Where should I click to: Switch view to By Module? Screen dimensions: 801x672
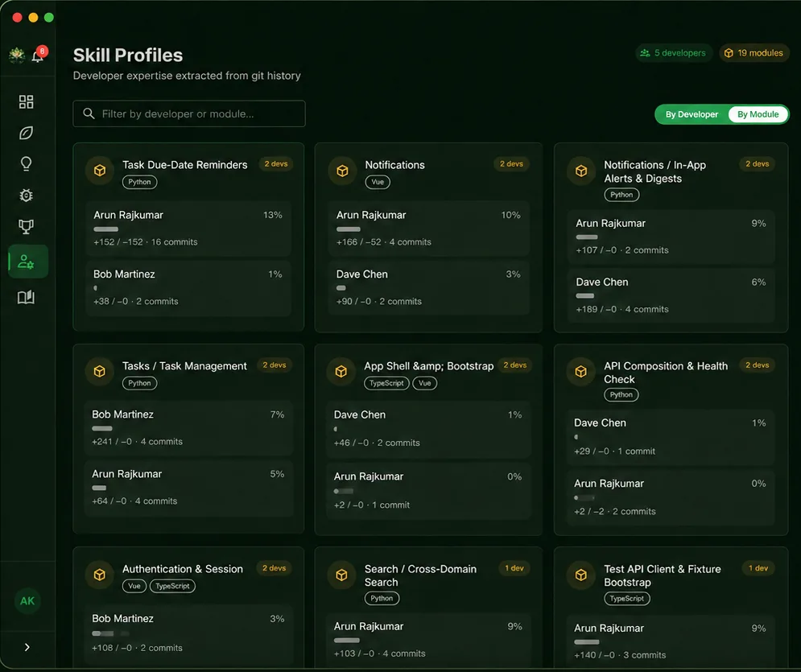tap(758, 114)
